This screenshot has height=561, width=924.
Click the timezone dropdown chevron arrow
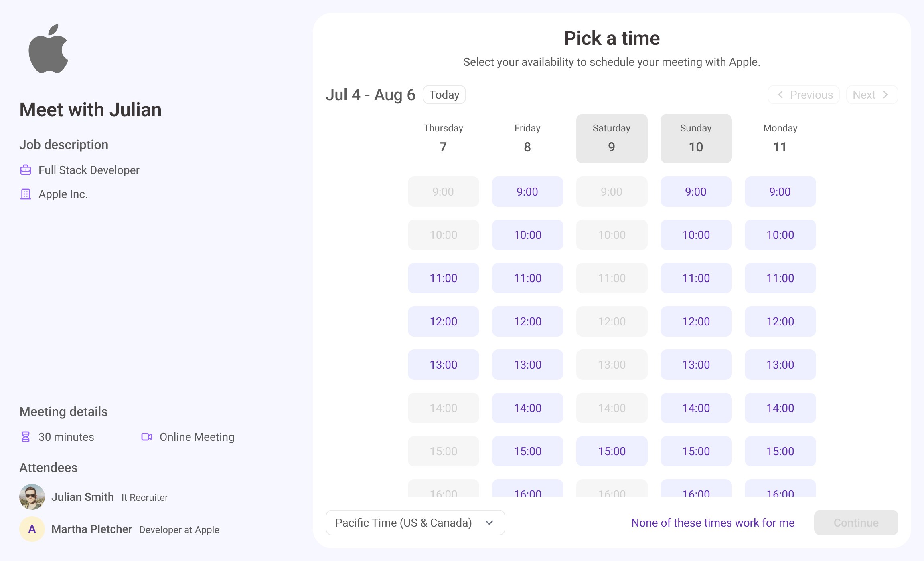point(489,523)
